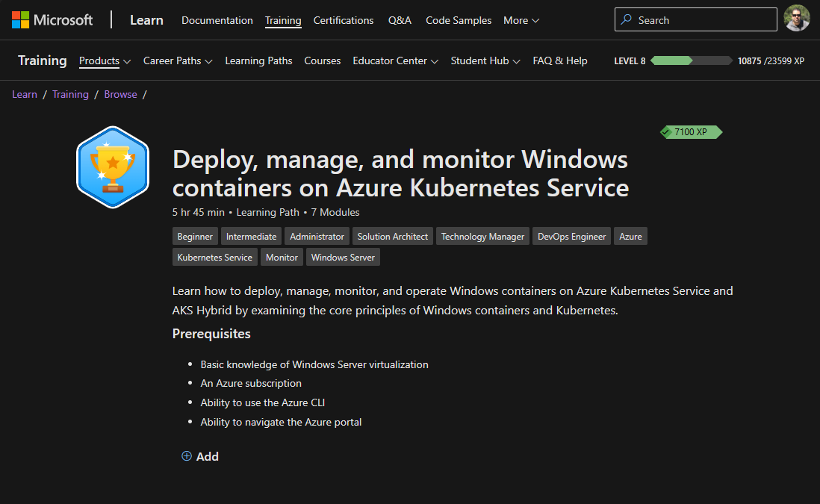Select the Beginner tag
Screen dimensions: 820x504
tap(195, 236)
